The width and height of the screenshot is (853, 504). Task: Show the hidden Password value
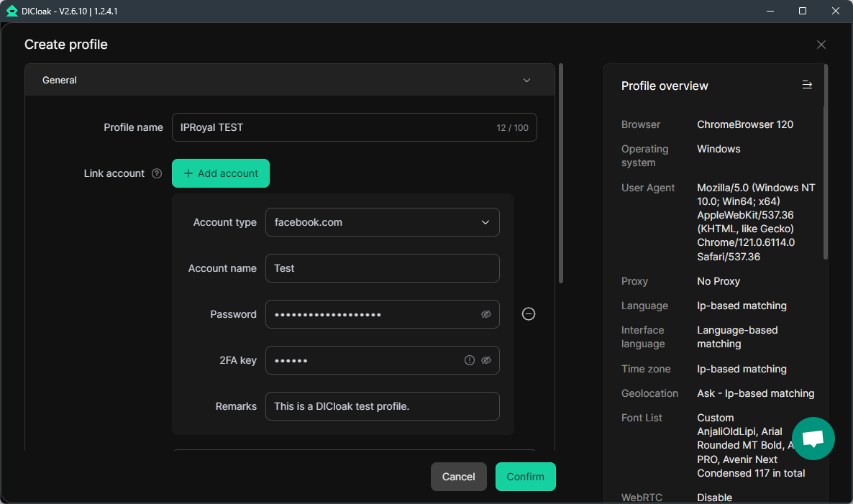coord(485,314)
